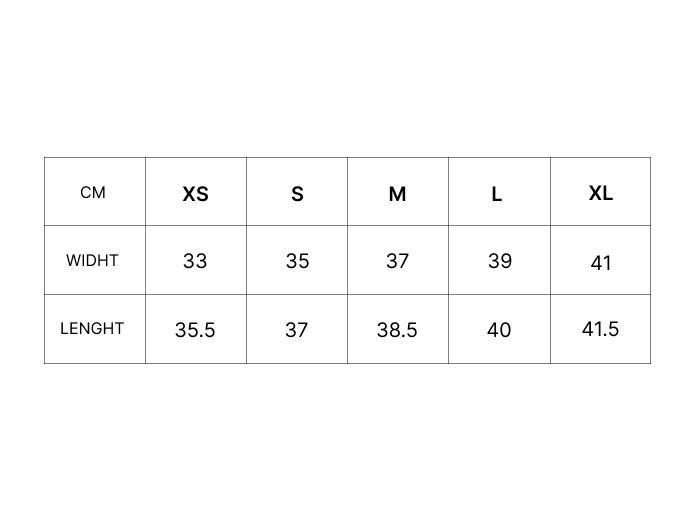Select width value 33 for XS
Screen dimensions: 694x521
pyautogui.click(x=195, y=261)
